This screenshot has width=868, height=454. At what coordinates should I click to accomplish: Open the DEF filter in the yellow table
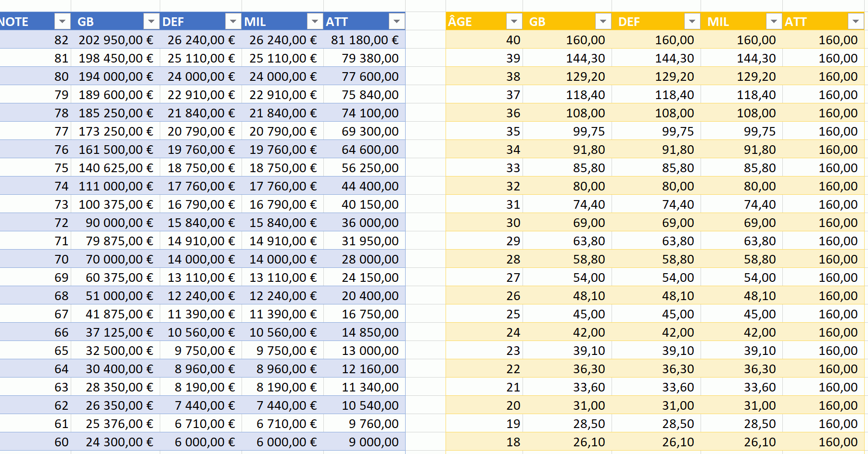[x=692, y=22]
